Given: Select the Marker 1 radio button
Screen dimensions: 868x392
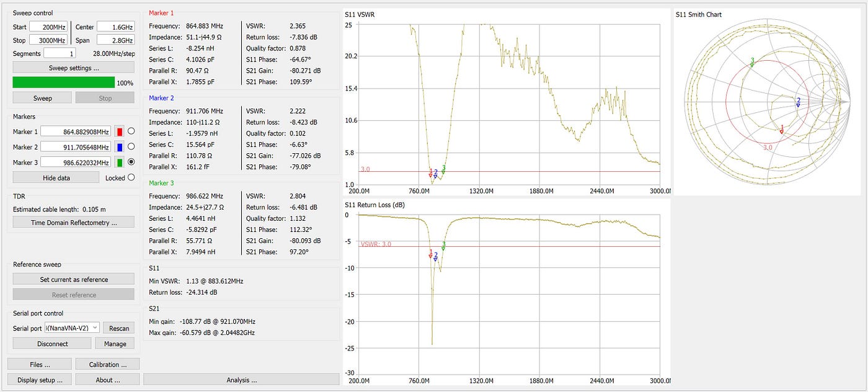Looking at the screenshot, I should point(131,131).
